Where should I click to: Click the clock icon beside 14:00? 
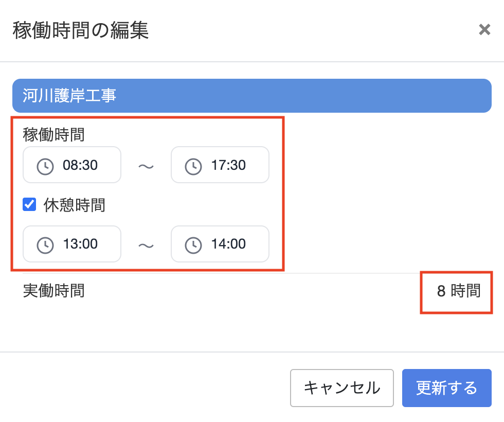click(193, 245)
